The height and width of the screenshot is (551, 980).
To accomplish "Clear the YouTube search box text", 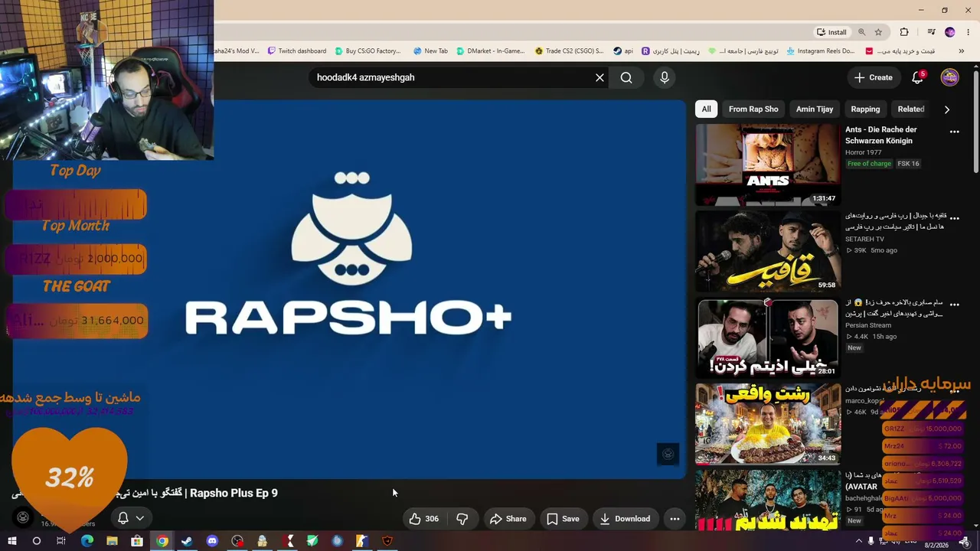I will pos(599,77).
